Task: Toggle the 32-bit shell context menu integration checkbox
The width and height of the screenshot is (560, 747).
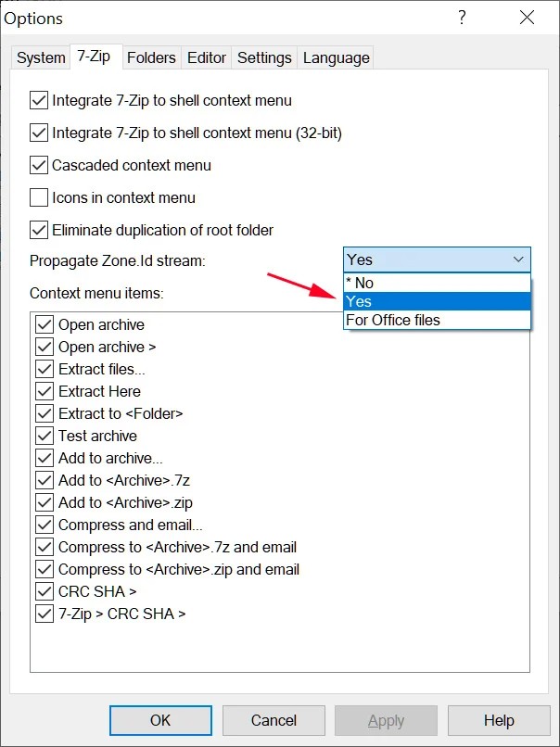Action: [39, 133]
